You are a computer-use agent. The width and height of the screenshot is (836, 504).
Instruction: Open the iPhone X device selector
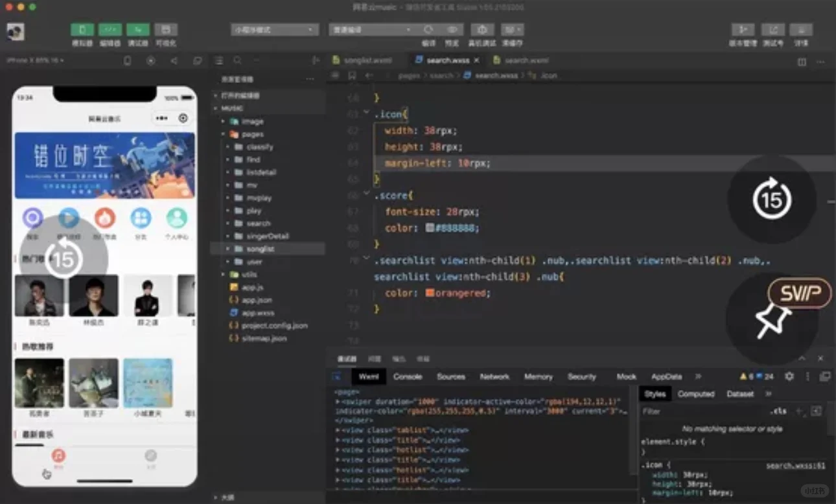tap(35, 60)
